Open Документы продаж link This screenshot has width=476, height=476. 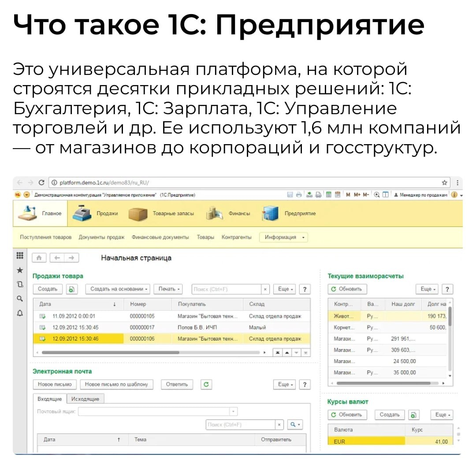tap(102, 237)
